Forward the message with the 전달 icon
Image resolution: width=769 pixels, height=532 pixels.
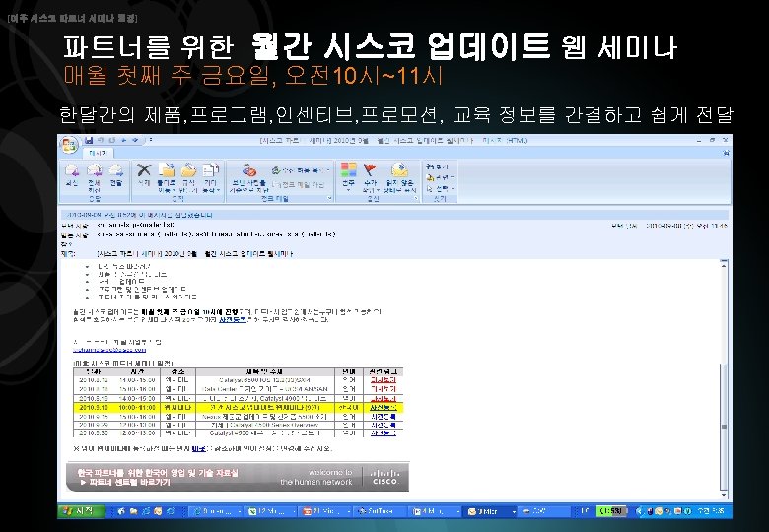point(115,176)
